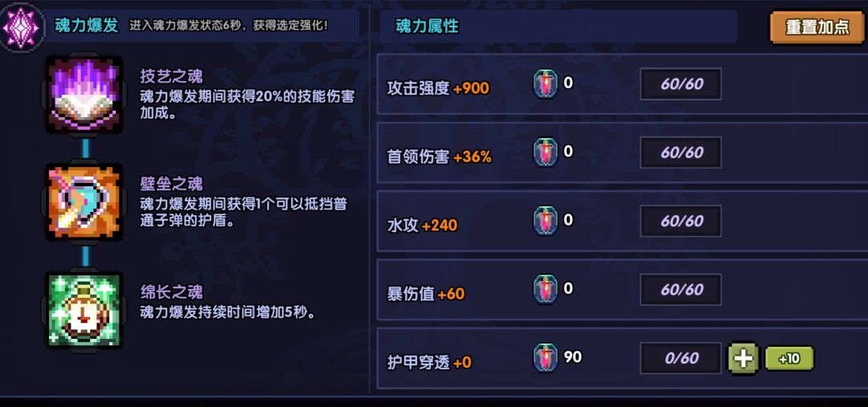Click the 首领伤害 60/60 points field
This screenshot has height=407, width=868.
point(681,153)
